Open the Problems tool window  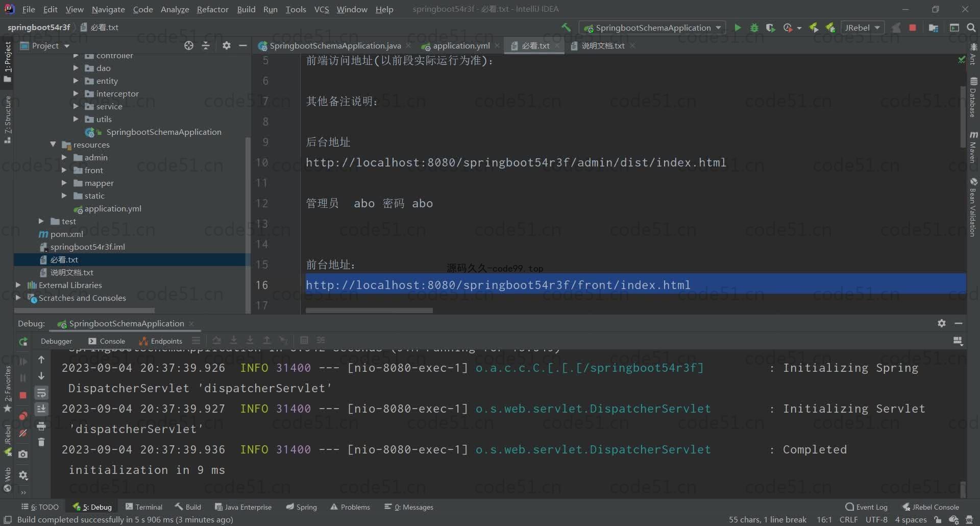coord(350,507)
